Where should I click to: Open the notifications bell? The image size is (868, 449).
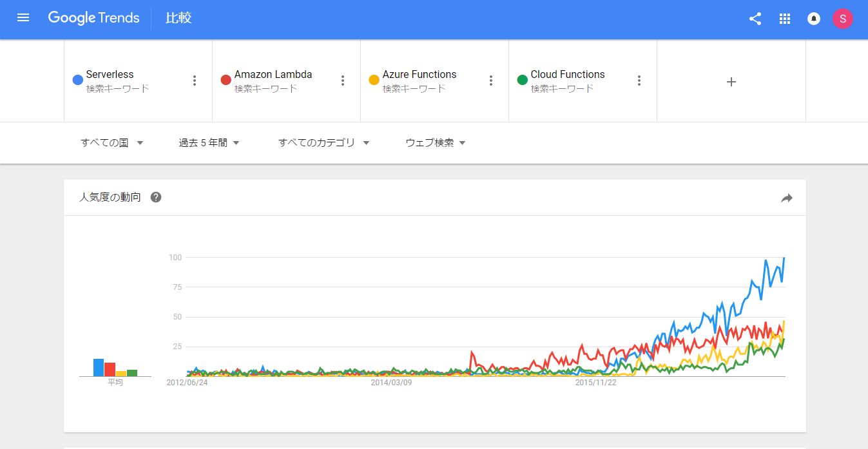(813, 19)
